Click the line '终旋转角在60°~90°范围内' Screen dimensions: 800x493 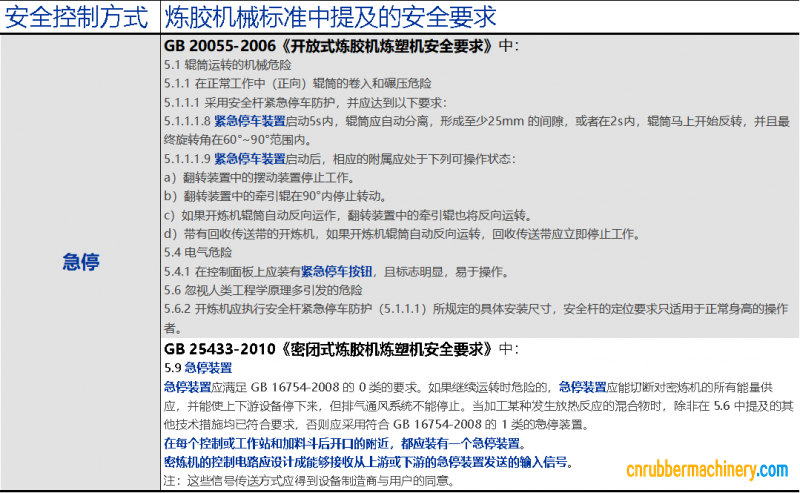click(x=238, y=140)
